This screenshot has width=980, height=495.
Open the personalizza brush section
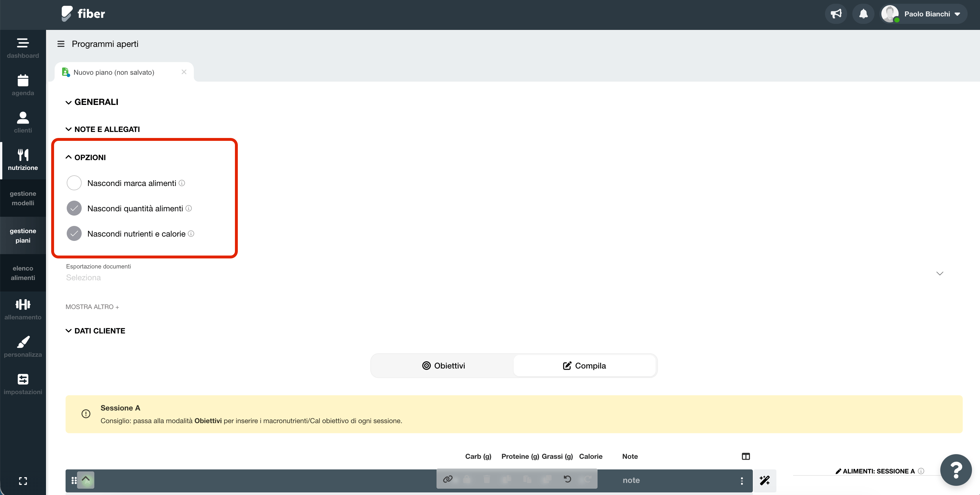(x=23, y=347)
